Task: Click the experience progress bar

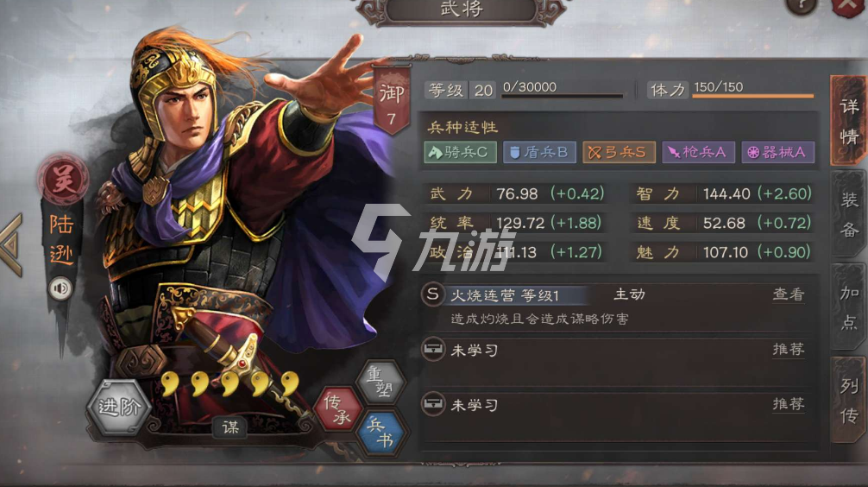Action: (562, 96)
